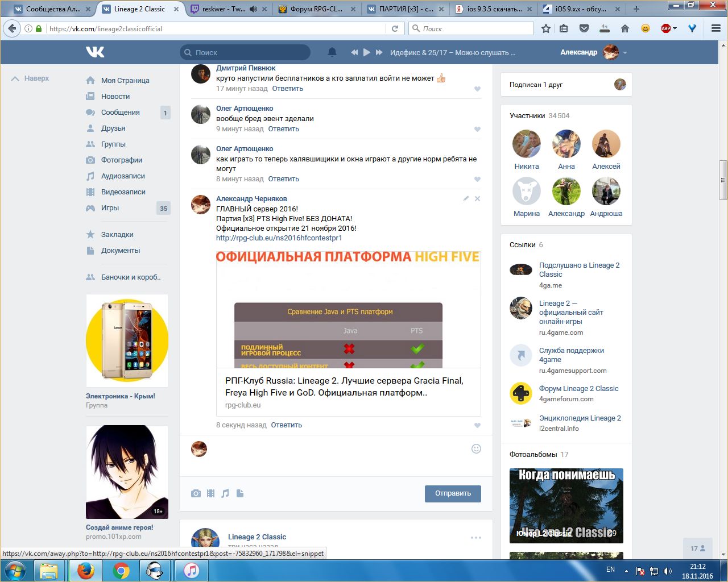The width and height of the screenshot is (728, 582).
Task: Like the 'вообще бред эвент' comment
Action: (x=477, y=129)
